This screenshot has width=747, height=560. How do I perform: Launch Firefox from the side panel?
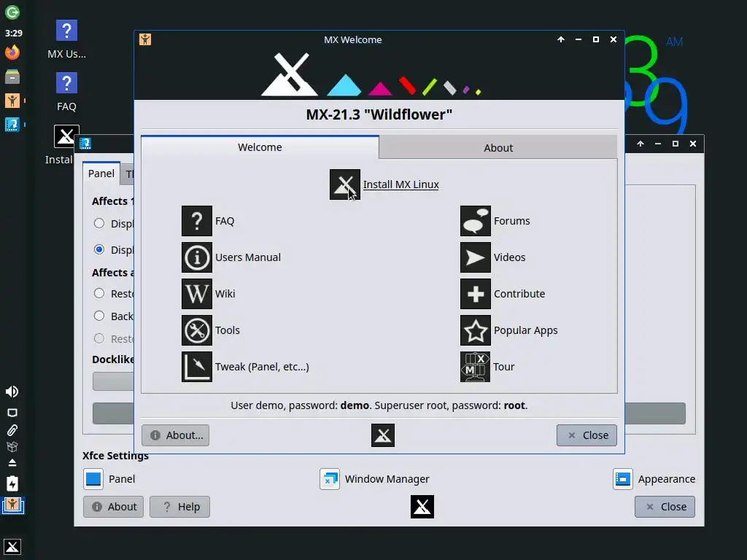(12, 52)
